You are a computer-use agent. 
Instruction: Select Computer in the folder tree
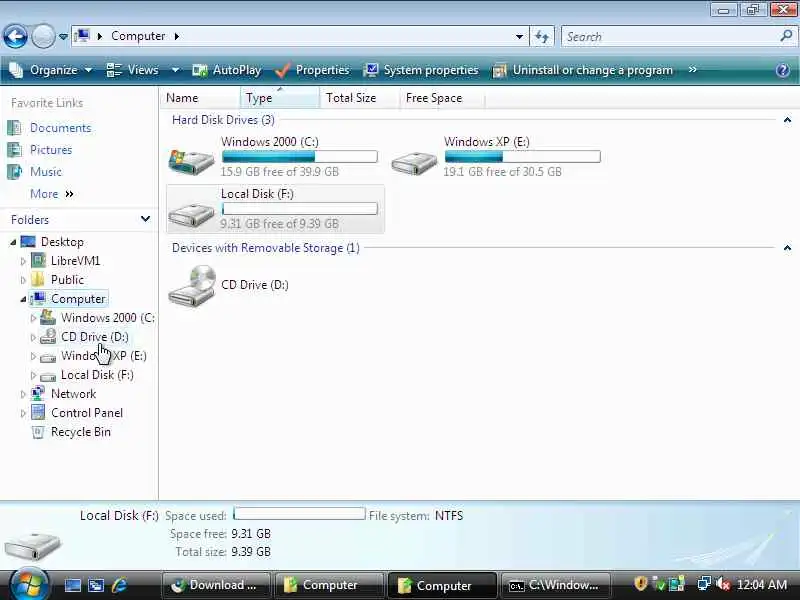(78, 298)
